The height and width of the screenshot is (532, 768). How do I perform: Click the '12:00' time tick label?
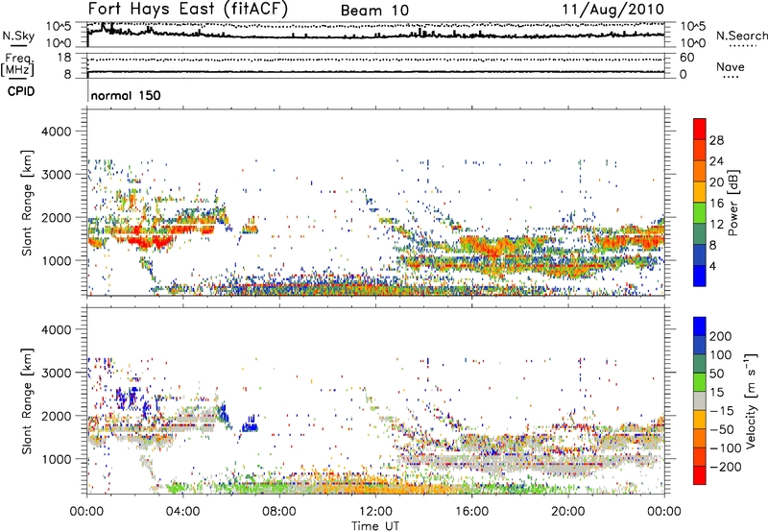(375, 512)
